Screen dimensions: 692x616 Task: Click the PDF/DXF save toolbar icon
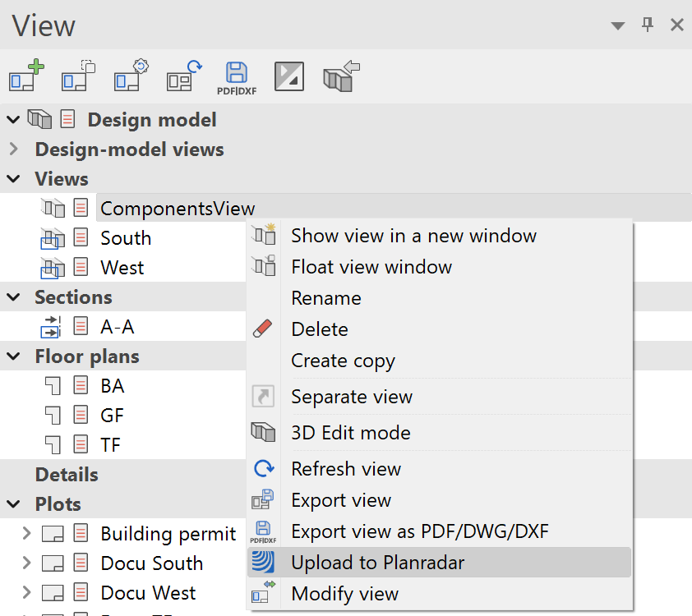pyautogui.click(x=237, y=77)
